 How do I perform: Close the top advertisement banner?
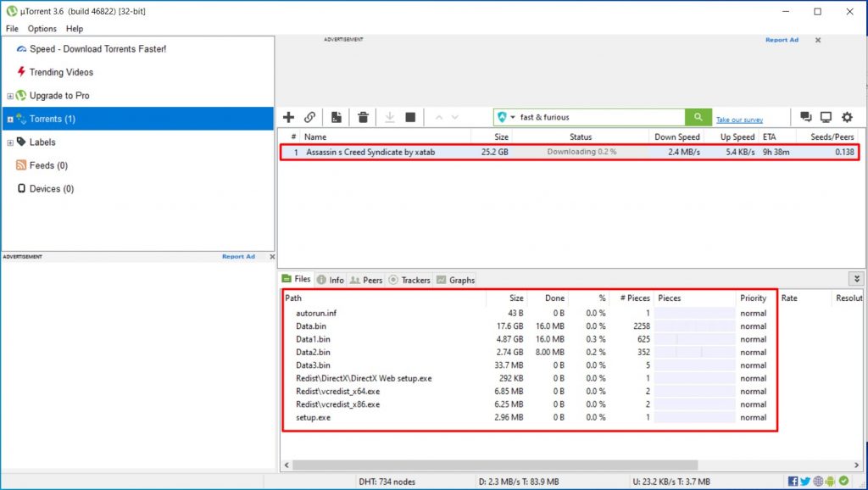click(x=818, y=40)
